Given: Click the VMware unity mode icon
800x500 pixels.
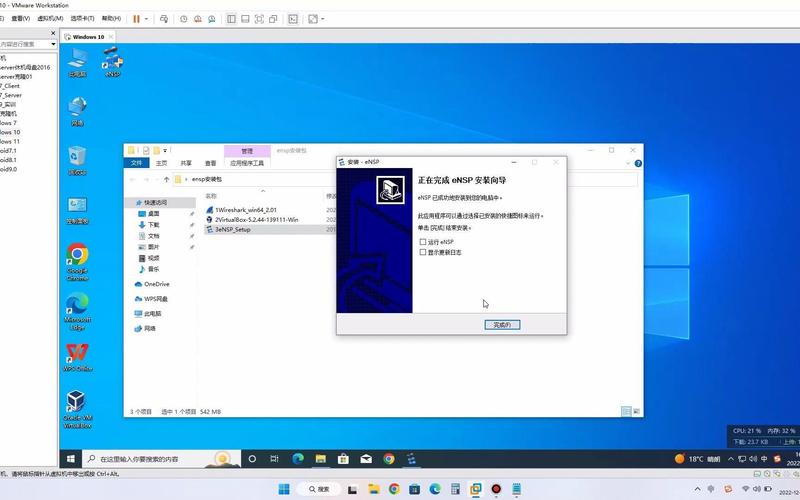Looking at the screenshot, I should coord(273,19).
